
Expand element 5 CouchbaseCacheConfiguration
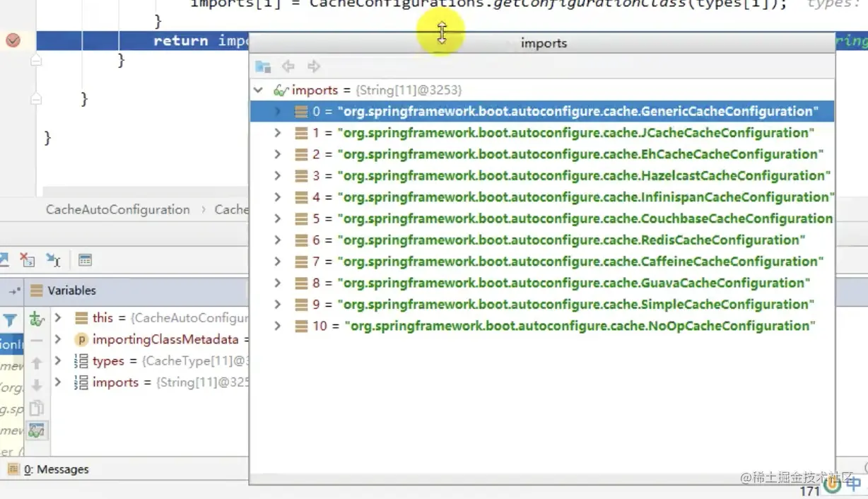[x=278, y=218]
